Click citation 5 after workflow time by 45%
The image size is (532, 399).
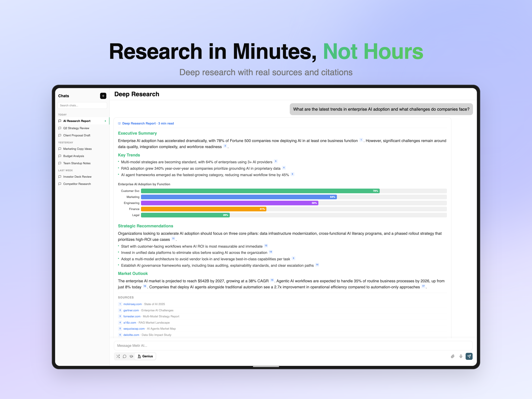coord(292,174)
